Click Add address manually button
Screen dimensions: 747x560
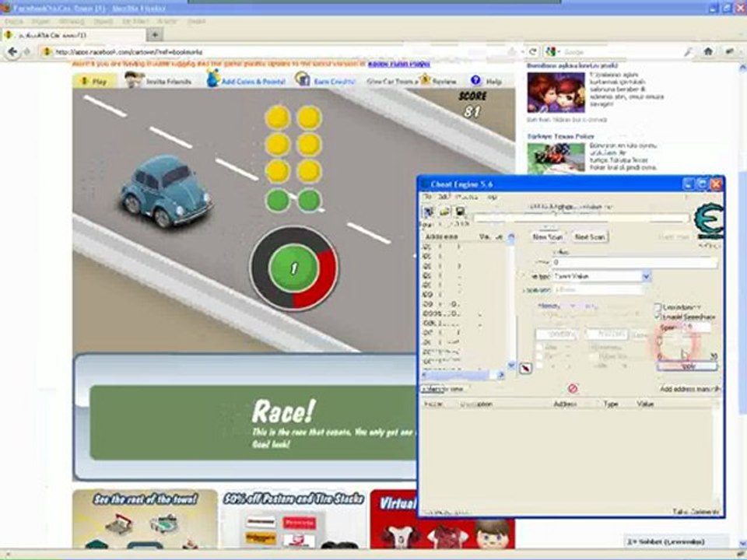(x=689, y=389)
